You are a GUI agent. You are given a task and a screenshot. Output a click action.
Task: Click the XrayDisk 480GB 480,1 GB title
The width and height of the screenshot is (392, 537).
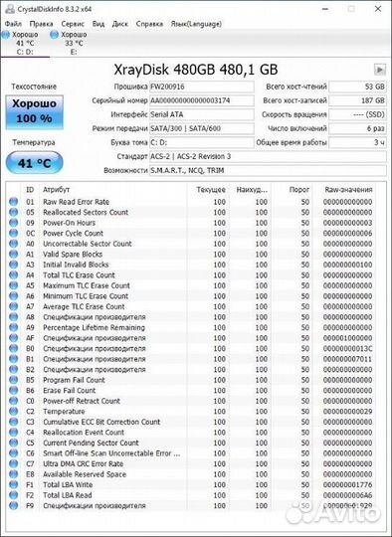pos(196,70)
